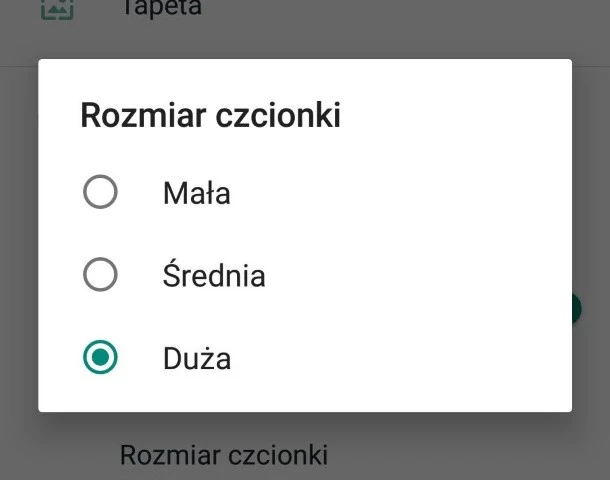Viewport: 610px width, 480px height.
Task: Tap the Mała font size label
Action: (x=197, y=193)
